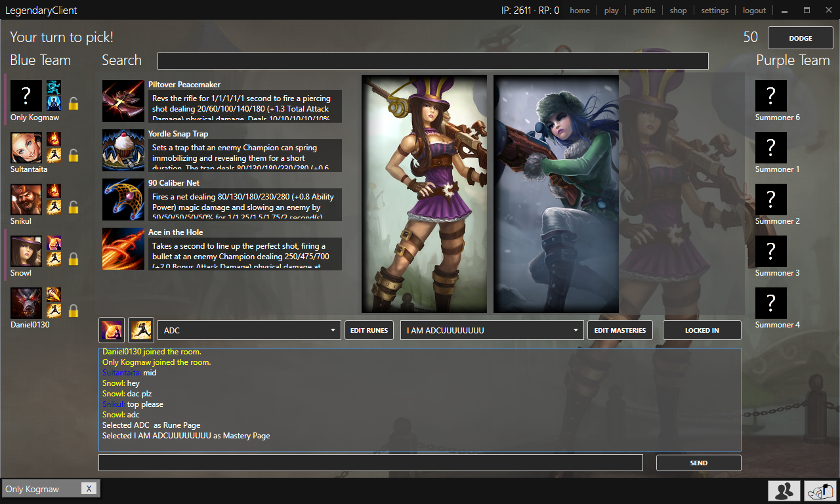Open the shop menu

678,10
